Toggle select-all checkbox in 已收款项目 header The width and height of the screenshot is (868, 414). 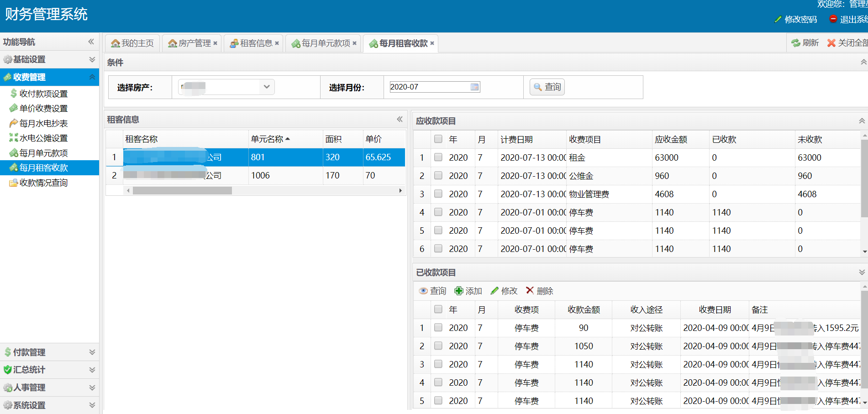click(438, 309)
